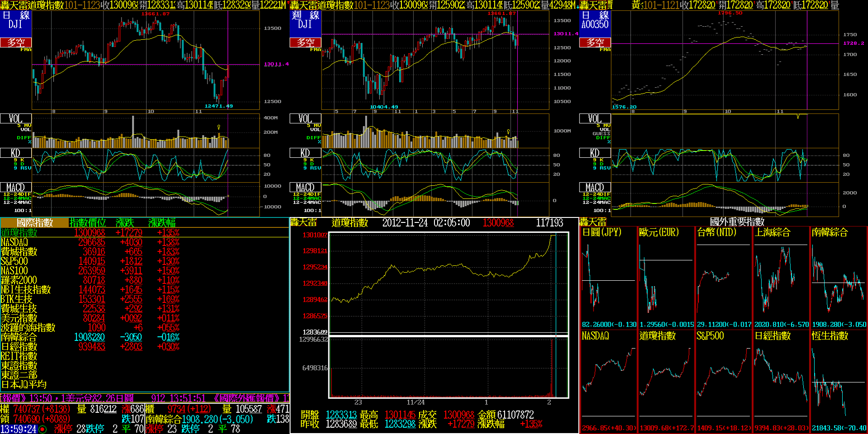Select the MACD indicator label on weekly chart
The width and height of the screenshot is (868, 434).
(x=305, y=187)
